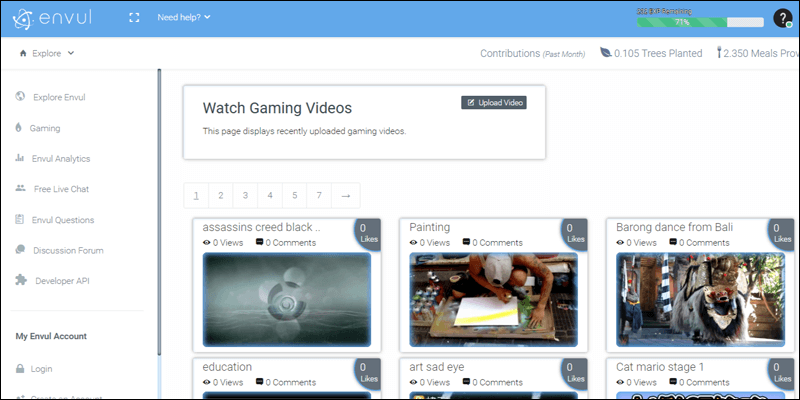Click the XP remaining progress bar

(700, 22)
